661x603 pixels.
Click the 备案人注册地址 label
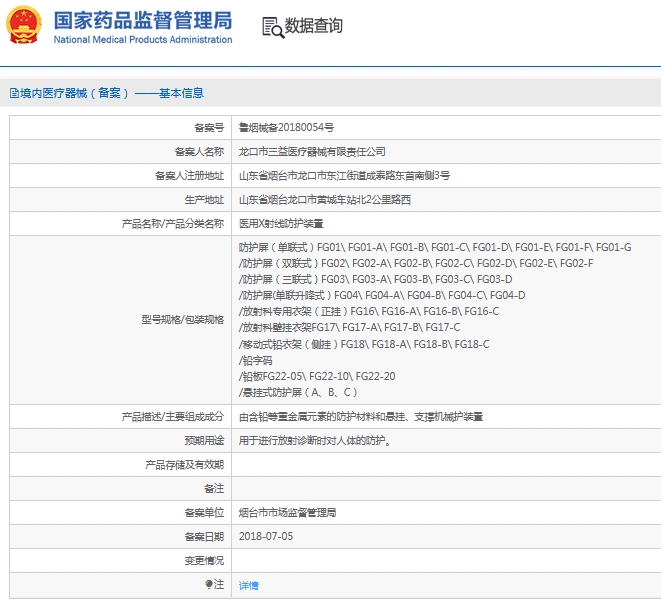coord(190,175)
